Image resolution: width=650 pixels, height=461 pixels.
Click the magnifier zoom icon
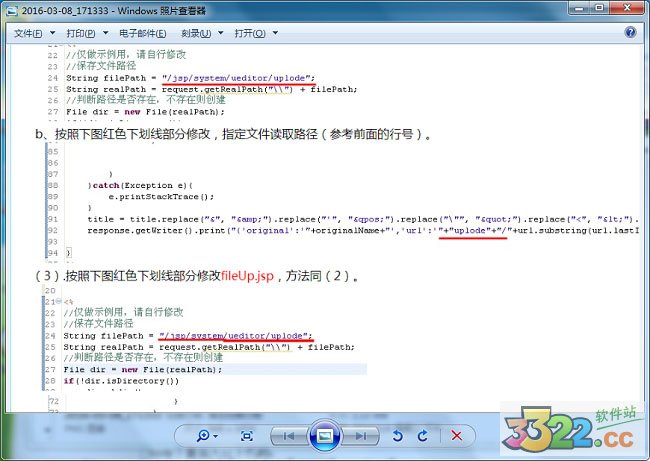[203, 436]
